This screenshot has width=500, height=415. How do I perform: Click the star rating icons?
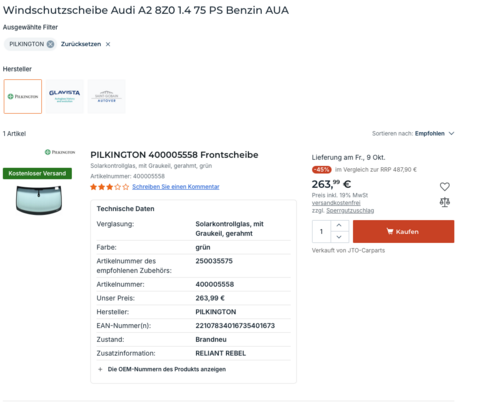(x=109, y=187)
